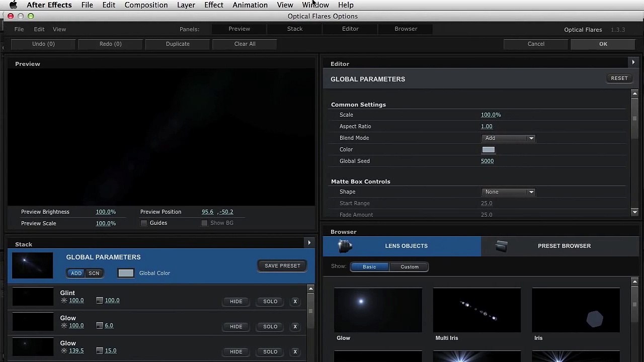Solo the Glow 139.5 element
The width and height of the screenshot is (644, 362).
[270, 351]
